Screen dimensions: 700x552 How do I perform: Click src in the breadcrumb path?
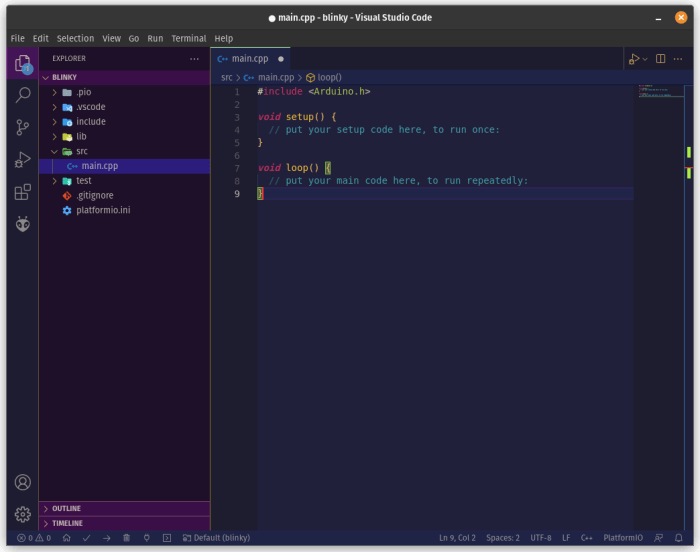coord(227,77)
